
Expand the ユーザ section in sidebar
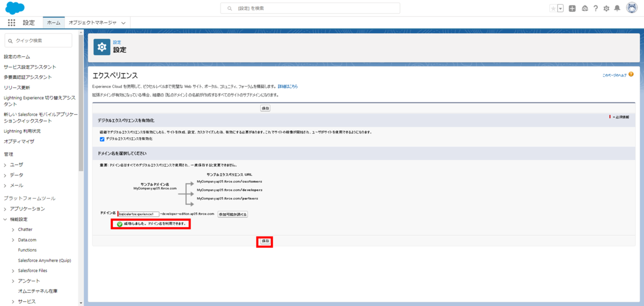point(5,165)
